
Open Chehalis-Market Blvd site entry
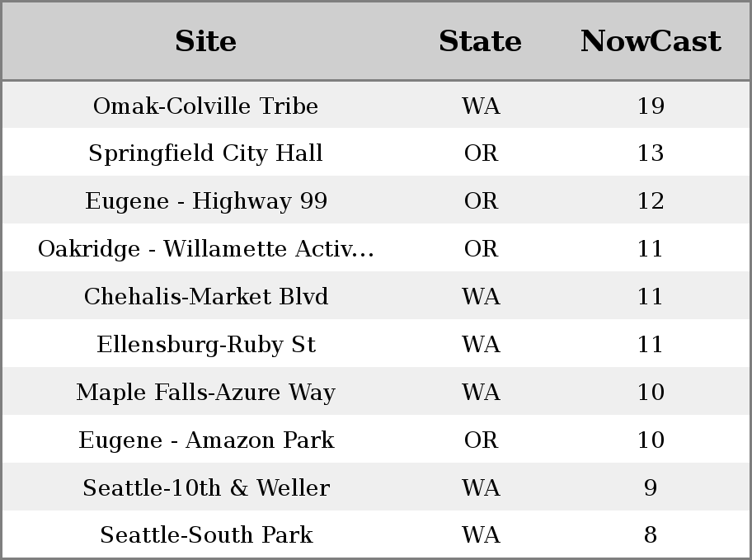(205, 297)
